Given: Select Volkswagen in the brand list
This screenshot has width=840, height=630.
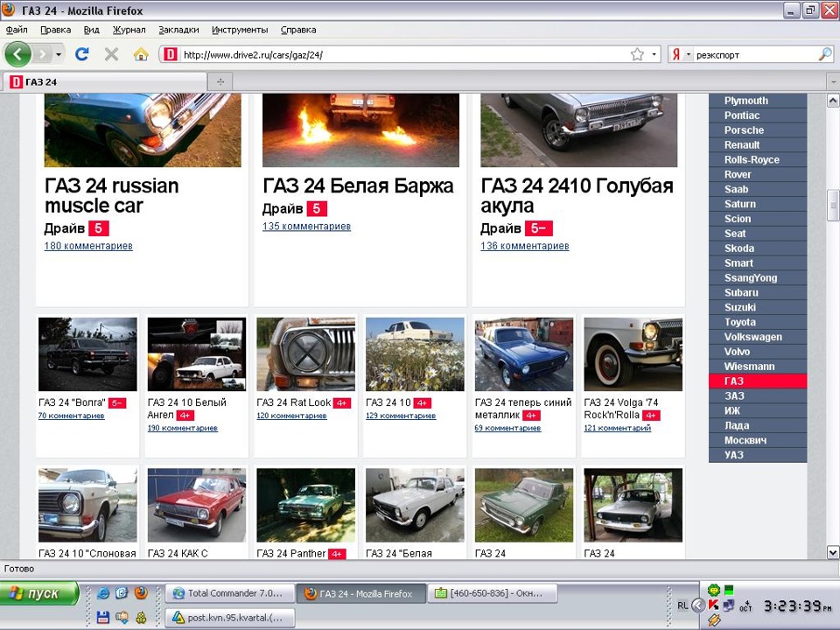Looking at the screenshot, I should click(x=758, y=337).
